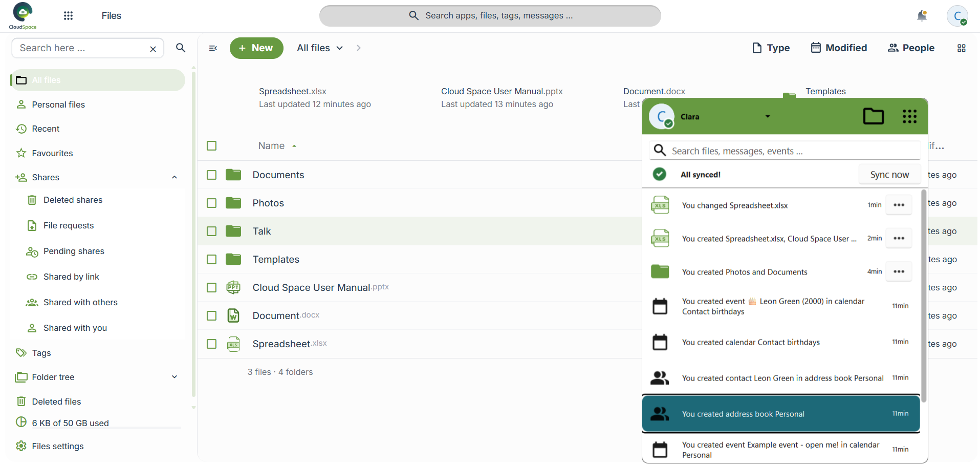This screenshot has width=980, height=464.
Task: Open the Type filter
Action: [x=771, y=48]
